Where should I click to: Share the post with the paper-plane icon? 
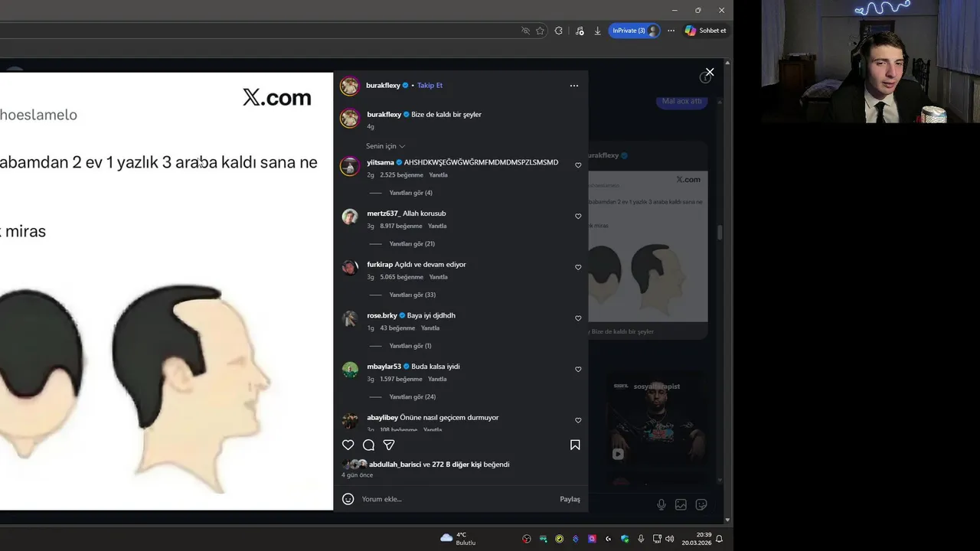[x=389, y=445]
